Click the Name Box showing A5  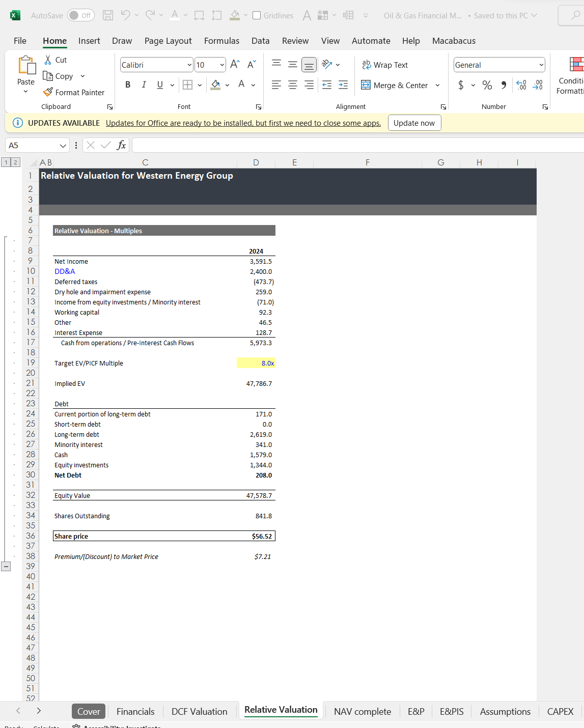[x=33, y=146]
